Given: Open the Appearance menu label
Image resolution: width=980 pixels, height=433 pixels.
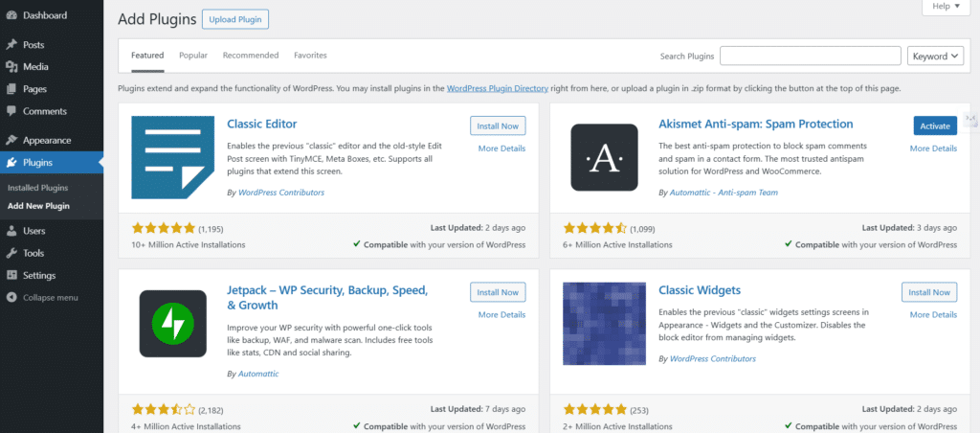Looking at the screenshot, I should pos(47,140).
